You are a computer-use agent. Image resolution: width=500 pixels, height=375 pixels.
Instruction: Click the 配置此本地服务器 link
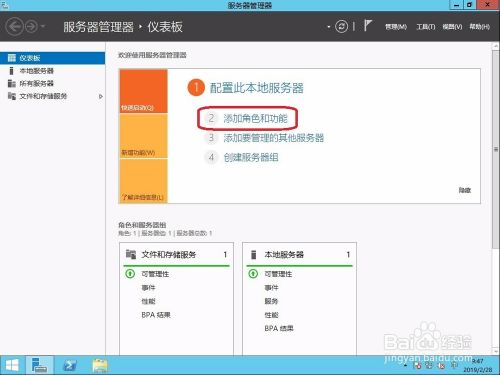tap(256, 88)
